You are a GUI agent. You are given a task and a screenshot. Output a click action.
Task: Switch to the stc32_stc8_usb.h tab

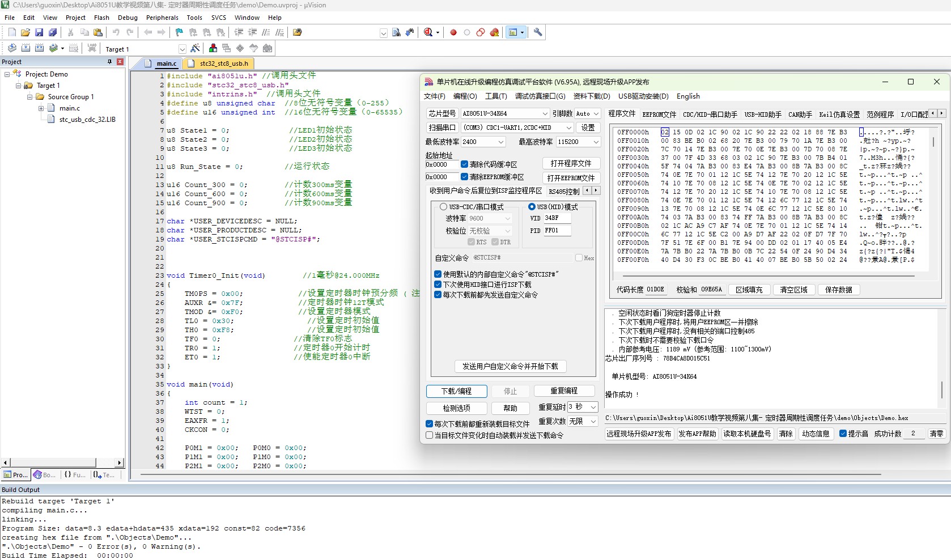(220, 63)
